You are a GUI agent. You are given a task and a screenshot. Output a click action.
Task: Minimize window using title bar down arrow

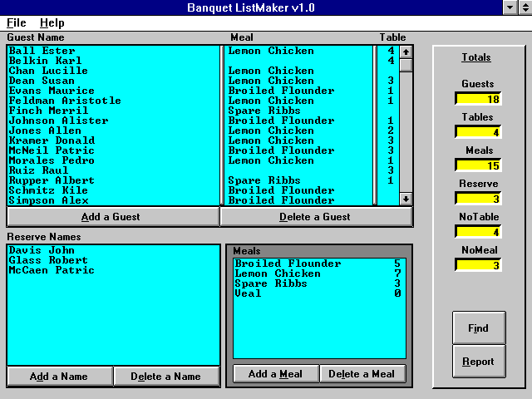point(510,7)
